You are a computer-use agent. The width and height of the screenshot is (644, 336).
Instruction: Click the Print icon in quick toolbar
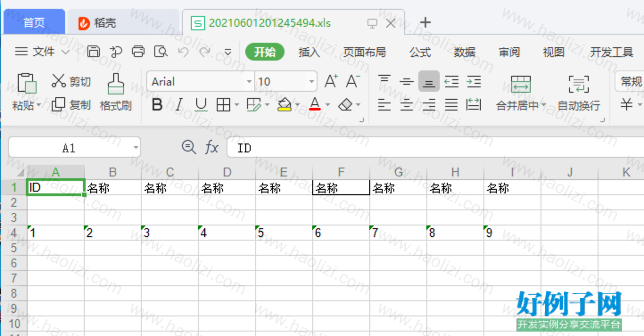click(138, 52)
